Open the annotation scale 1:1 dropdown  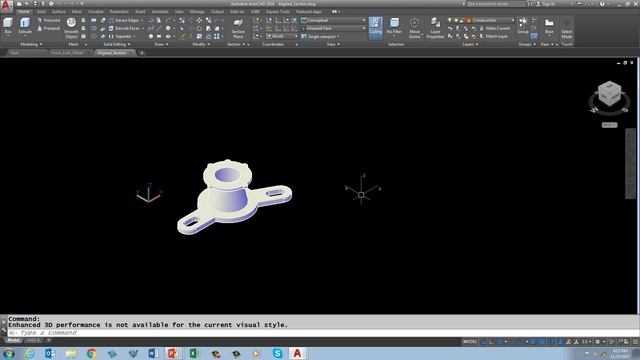coord(587,342)
